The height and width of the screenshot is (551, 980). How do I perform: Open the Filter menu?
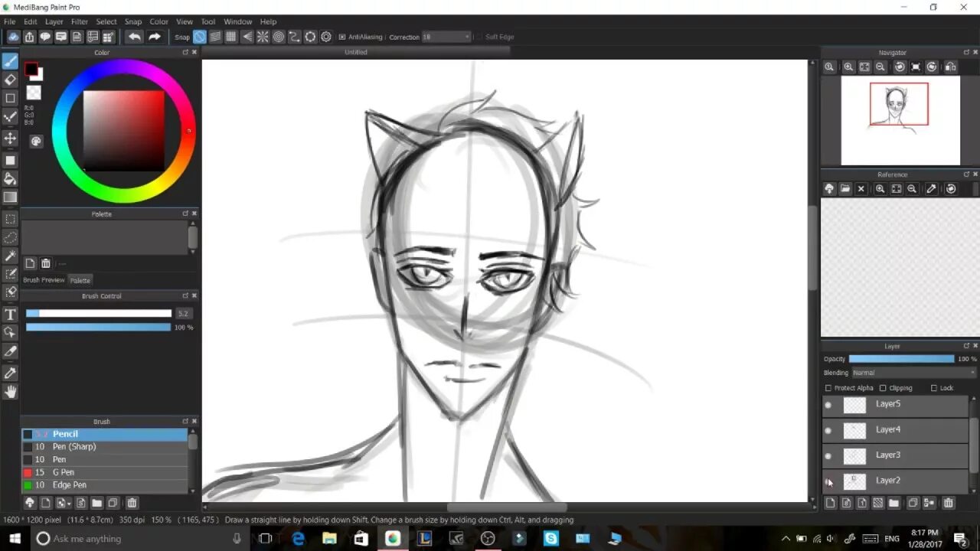tap(80, 21)
